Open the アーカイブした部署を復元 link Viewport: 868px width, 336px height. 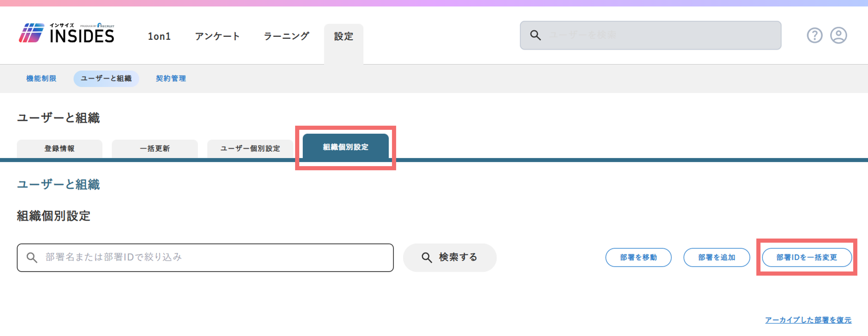808,320
